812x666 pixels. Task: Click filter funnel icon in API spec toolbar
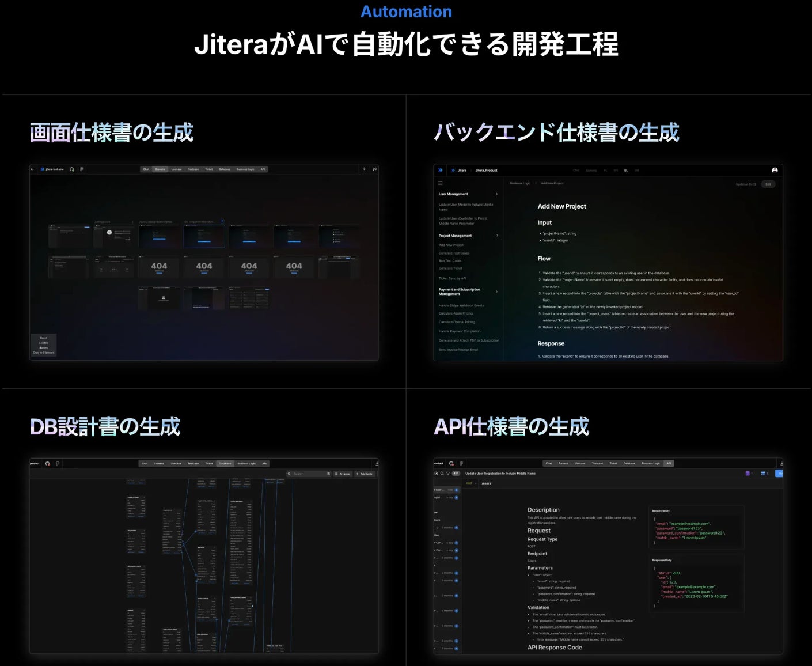click(449, 474)
